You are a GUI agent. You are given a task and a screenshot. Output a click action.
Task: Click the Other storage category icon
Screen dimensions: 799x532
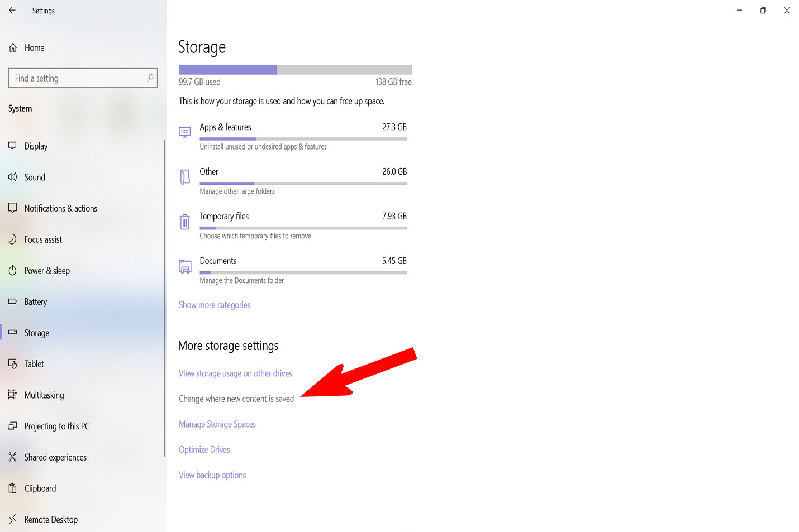(x=184, y=177)
